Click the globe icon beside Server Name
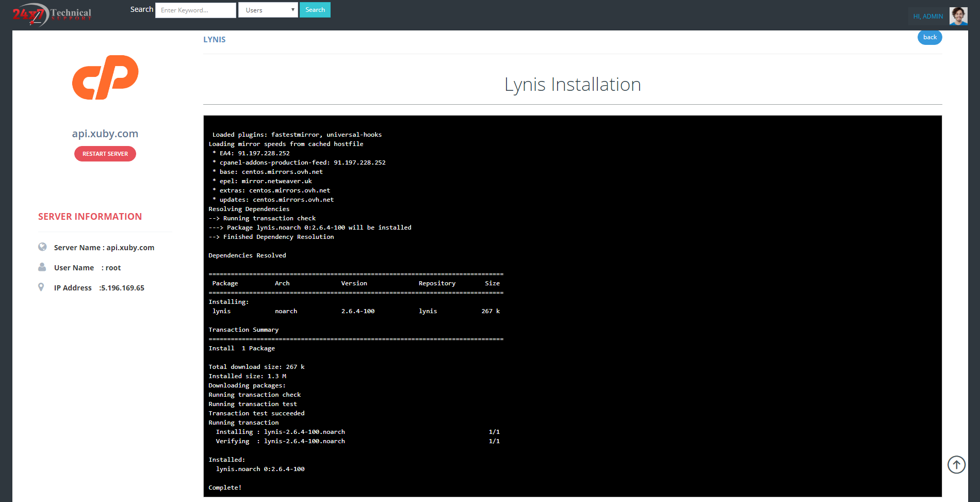Screen dimensions: 980x502 [x=42, y=247]
